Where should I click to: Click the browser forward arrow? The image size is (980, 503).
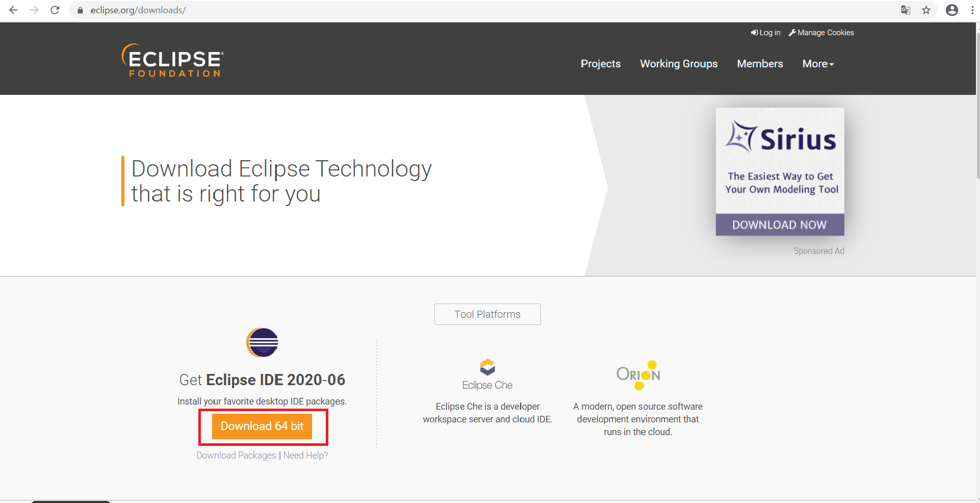click(34, 10)
